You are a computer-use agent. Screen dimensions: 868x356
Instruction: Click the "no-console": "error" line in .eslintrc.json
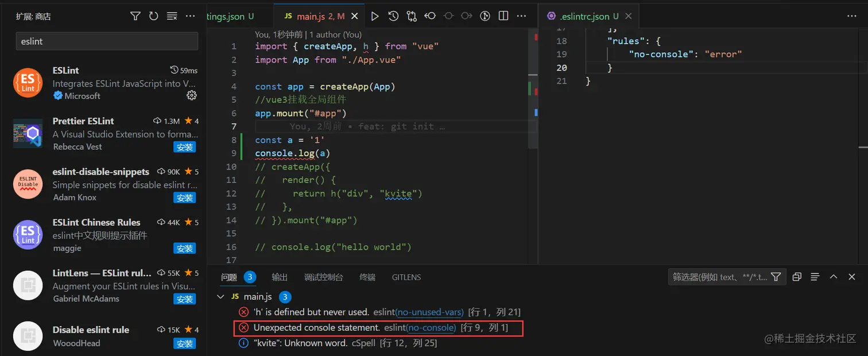pyautogui.click(x=685, y=54)
